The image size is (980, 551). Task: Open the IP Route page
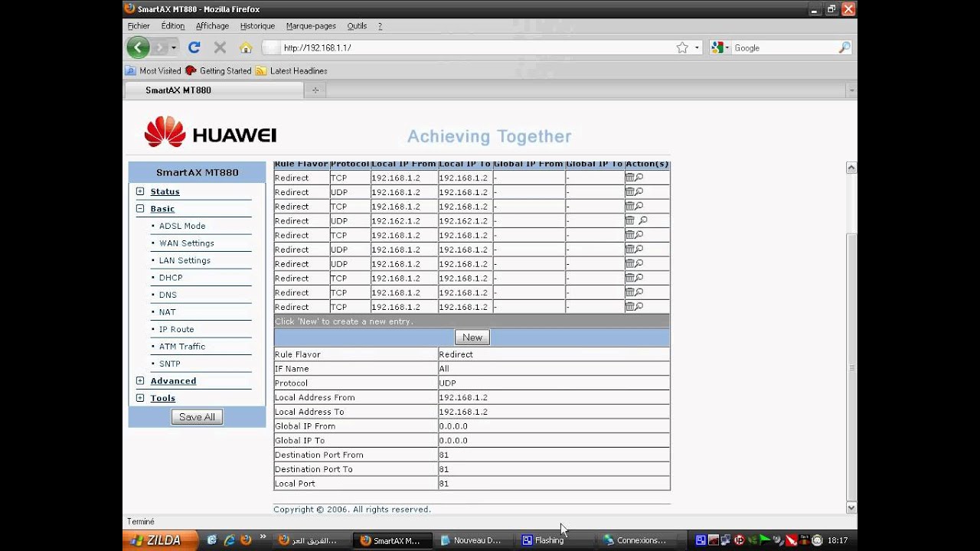tap(177, 329)
